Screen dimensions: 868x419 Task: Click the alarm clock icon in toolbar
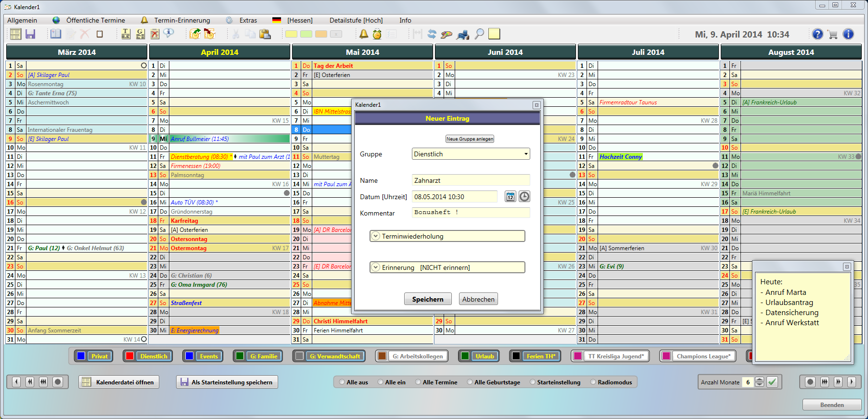pyautogui.click(x=377, y=34)
